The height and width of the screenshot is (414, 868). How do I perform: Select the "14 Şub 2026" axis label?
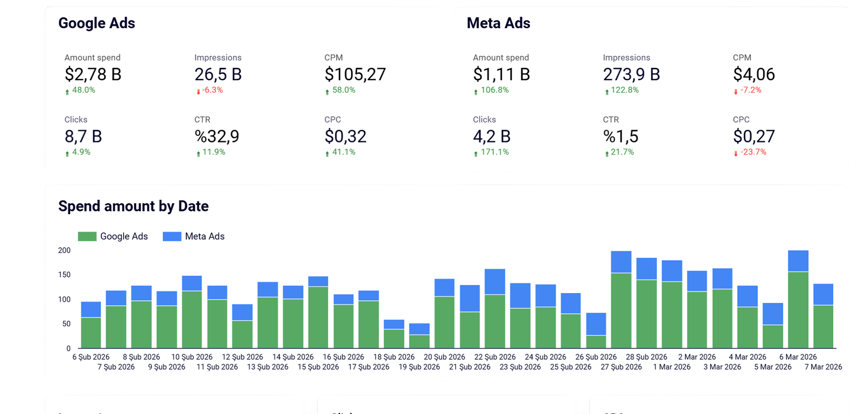tap(293, 357)
